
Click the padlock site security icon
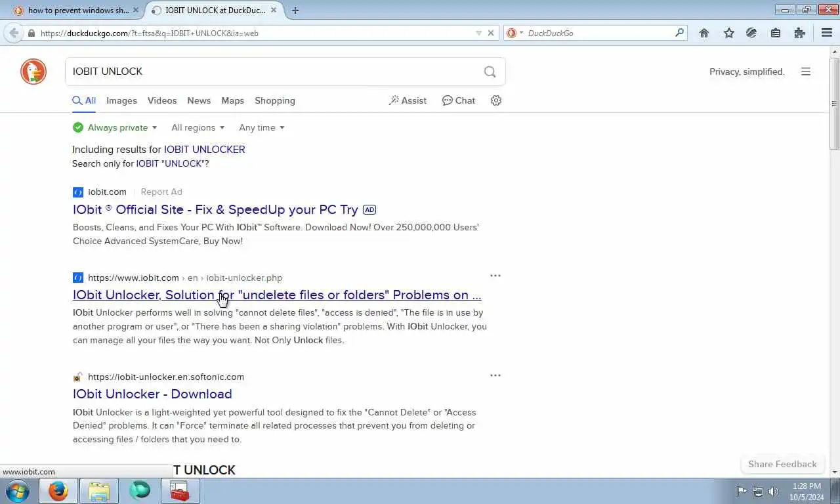31,33
